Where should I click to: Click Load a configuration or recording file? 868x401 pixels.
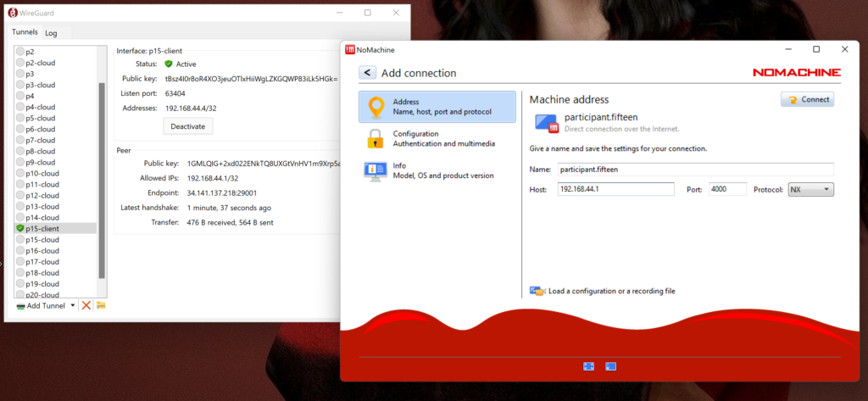click(x=610, y=291)
